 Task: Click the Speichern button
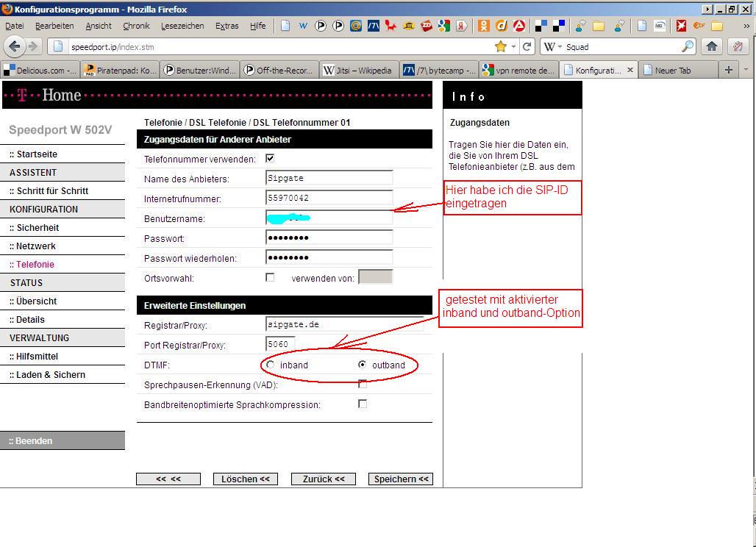(x=401, y=479)
